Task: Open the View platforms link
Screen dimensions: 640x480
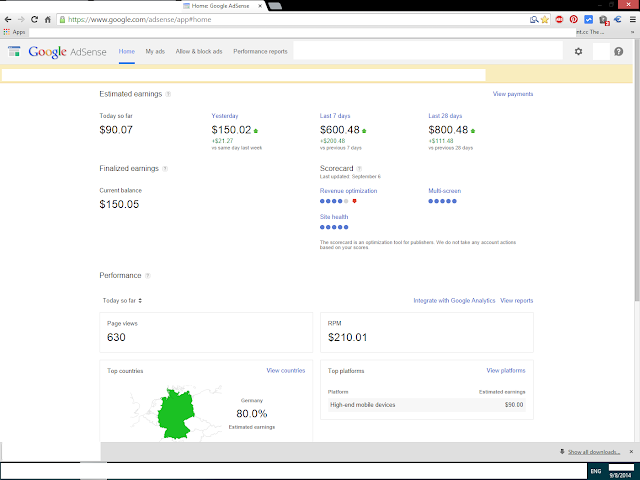Action: click(x=506, y=370)
